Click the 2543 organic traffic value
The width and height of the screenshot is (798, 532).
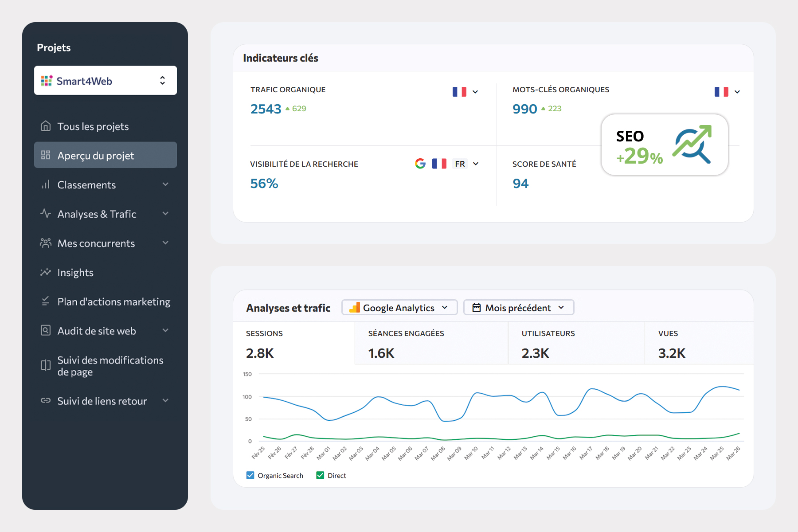(266, 109)
